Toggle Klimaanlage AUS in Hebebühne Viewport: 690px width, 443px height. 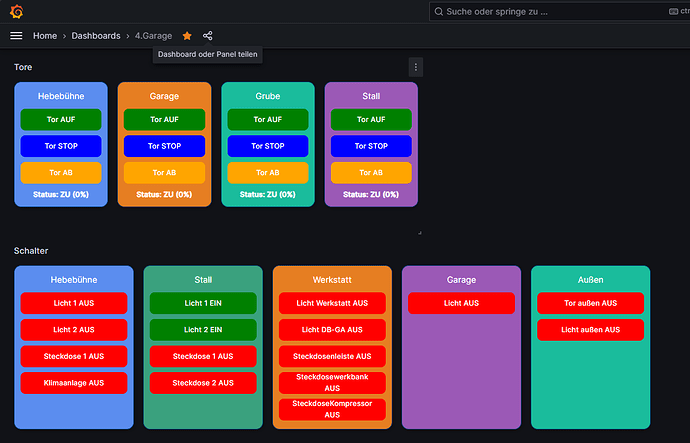pos(74,382)
